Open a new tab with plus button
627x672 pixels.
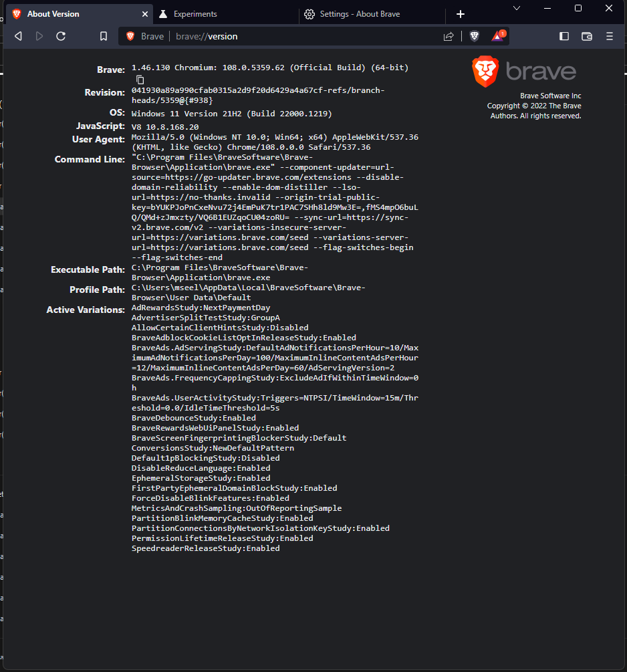461,14
